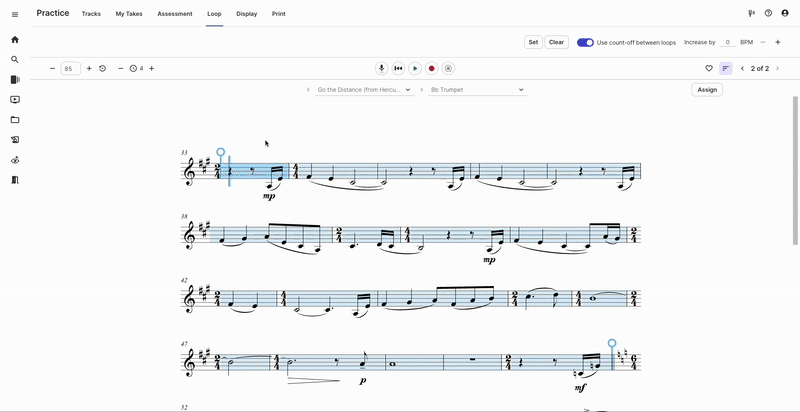This screenshot has height=412, width=800.
Task: Decrease loop BPM increment with minus
Action: (763, 42)
